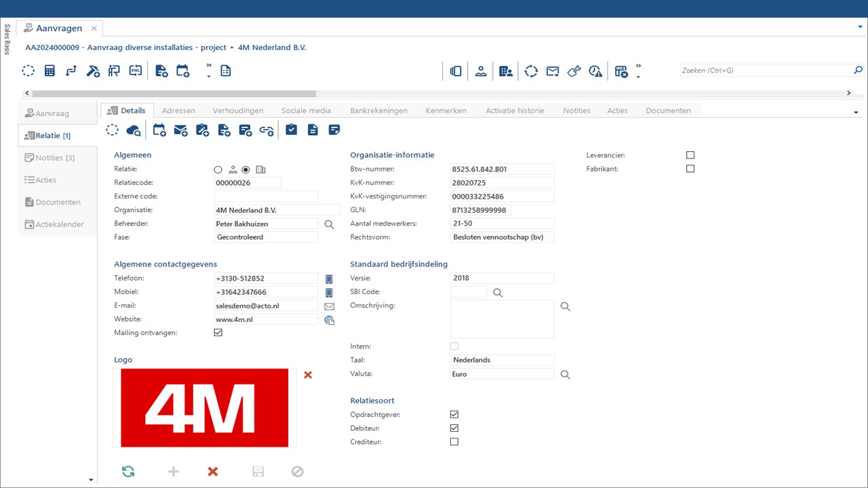
Task: Click the magnifier next to the Beheerder field
Action: click(329, 224)
